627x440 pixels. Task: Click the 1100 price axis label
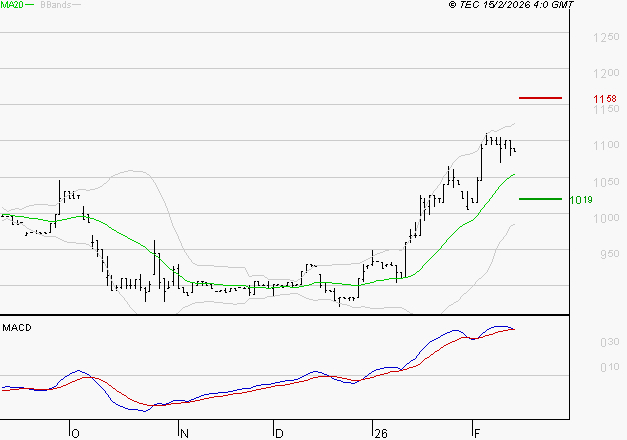point(606,145)
